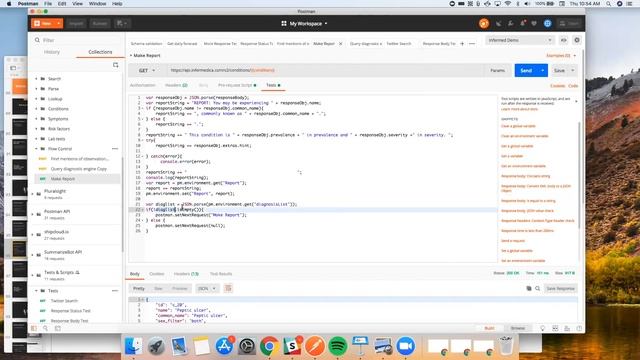
Task: Click the new collection icon
Action: 116,65
